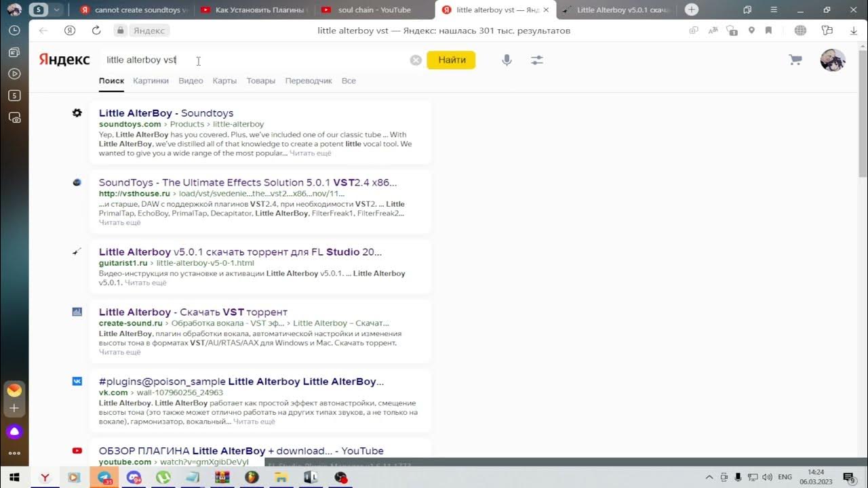Screen dimensions: 868x488
Task: Click the browser Back arrow
Action: click(43, 30)
